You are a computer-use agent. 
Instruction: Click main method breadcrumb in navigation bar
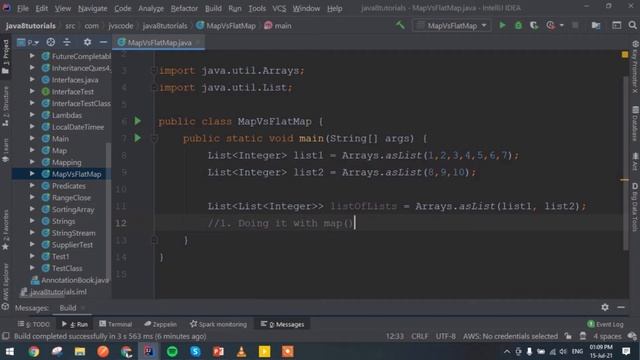click(x=278, y=26)
